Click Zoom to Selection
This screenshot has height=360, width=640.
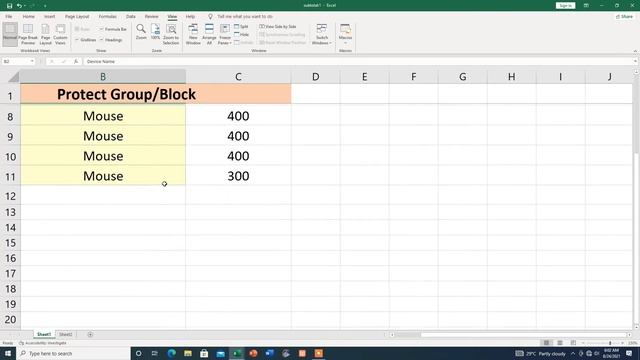171,34
